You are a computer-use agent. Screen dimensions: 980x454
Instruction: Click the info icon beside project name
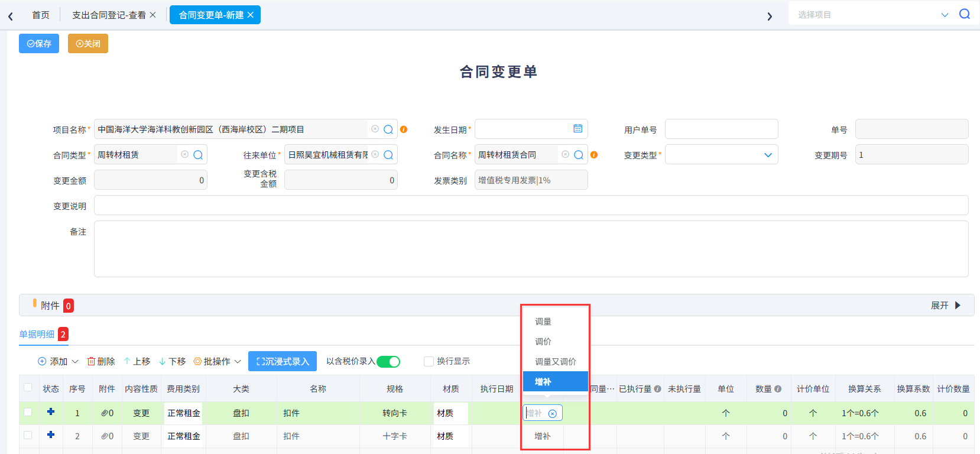click(404, 129)
